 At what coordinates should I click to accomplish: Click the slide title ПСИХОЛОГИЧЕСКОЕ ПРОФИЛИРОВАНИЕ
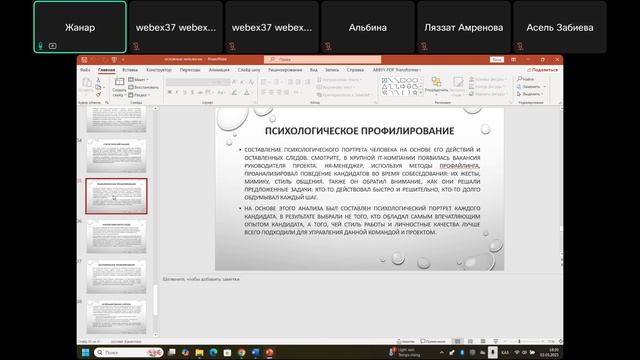[x=360, y=131]
